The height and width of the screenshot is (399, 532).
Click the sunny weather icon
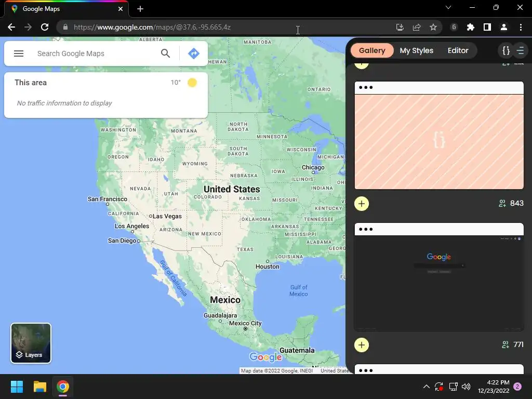point(192,83)
